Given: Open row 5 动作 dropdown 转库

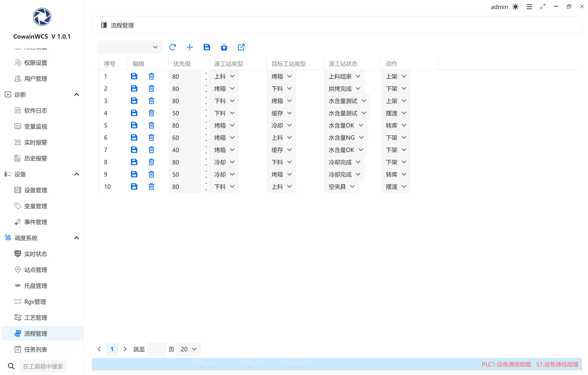Looking at the screenshot, I should 396,125.
